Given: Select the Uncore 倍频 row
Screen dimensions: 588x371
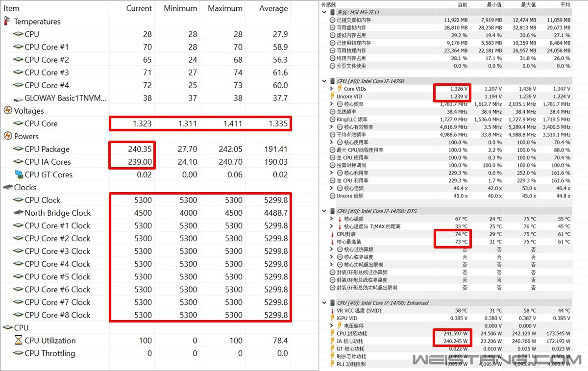Looking at the screenshot, I should coord(446,196).
